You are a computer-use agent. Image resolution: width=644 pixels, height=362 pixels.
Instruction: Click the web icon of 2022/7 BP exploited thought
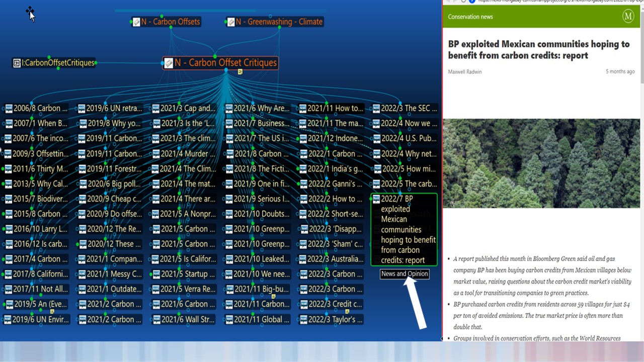pos(377,200)
